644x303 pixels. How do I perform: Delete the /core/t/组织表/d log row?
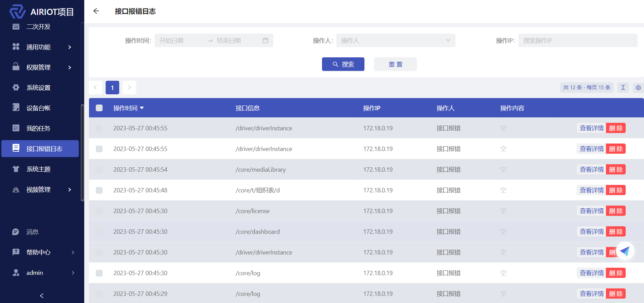(616, 190)
